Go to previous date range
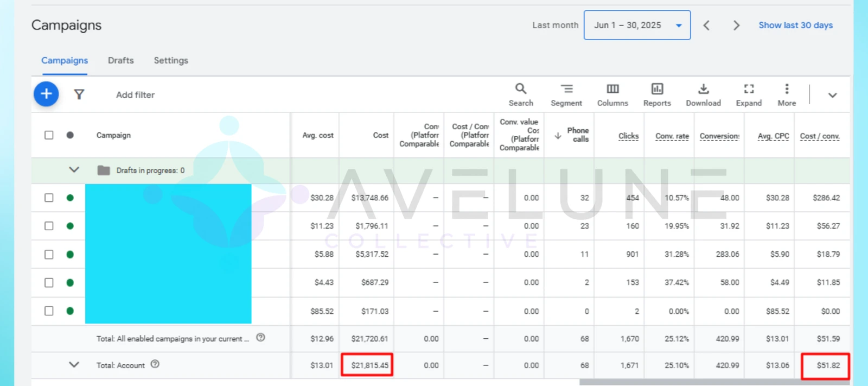 (706, 25)
